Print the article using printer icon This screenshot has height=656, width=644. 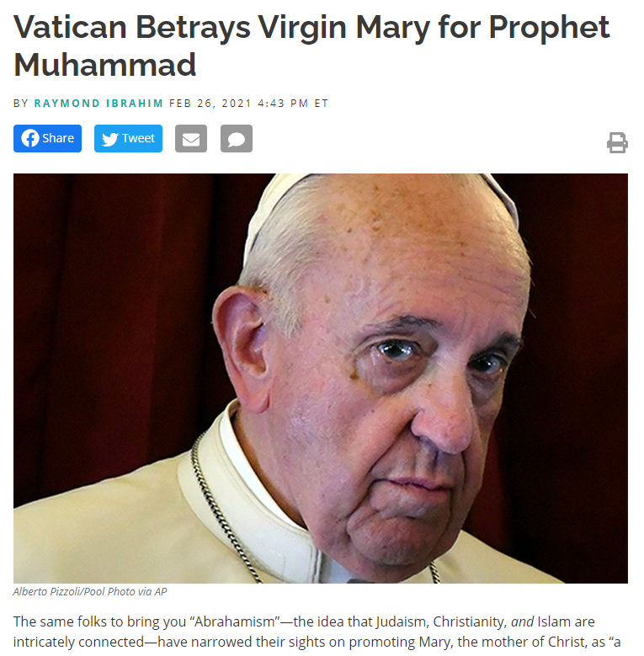point(617,142)
